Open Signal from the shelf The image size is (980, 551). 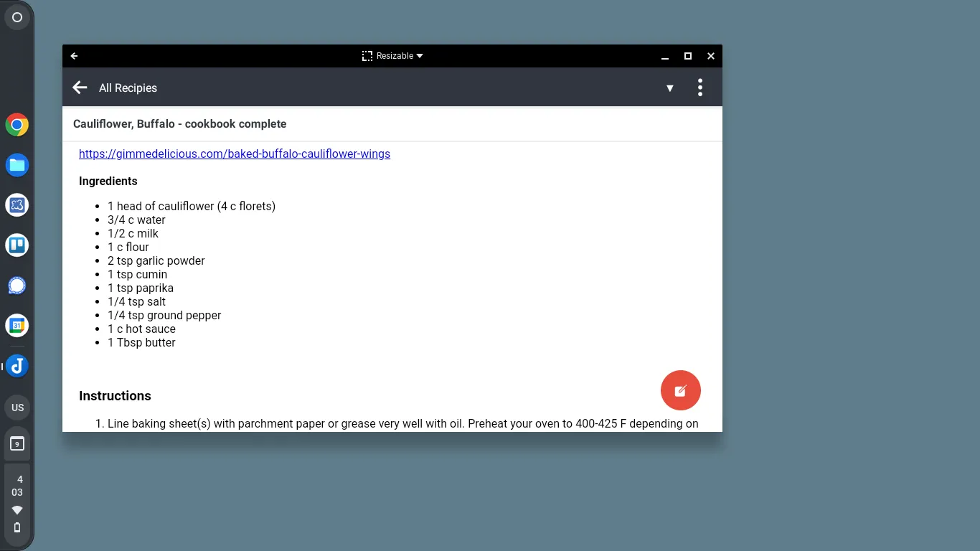point(17,285)
